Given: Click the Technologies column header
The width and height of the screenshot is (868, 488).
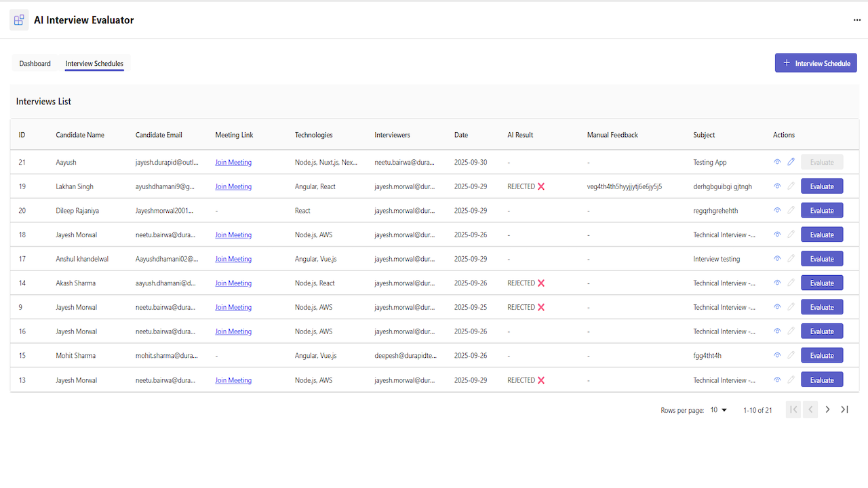Looking at the screenshot, I should point(314,135).
